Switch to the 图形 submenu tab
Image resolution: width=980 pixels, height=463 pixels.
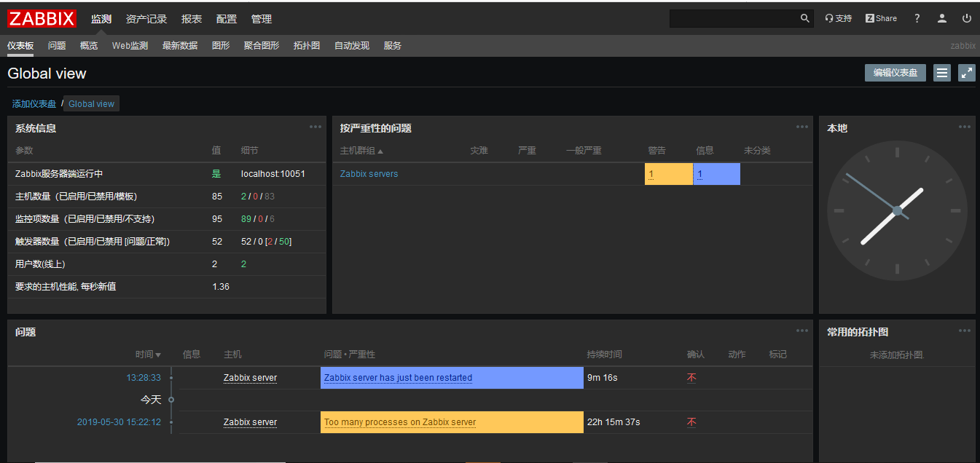tap(221, 46)
